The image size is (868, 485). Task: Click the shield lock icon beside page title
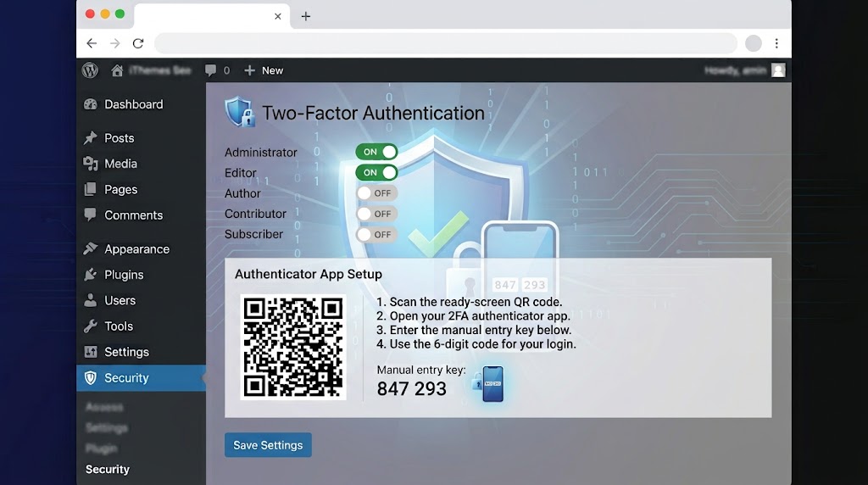pyautogui.click(x=240, y=112)
